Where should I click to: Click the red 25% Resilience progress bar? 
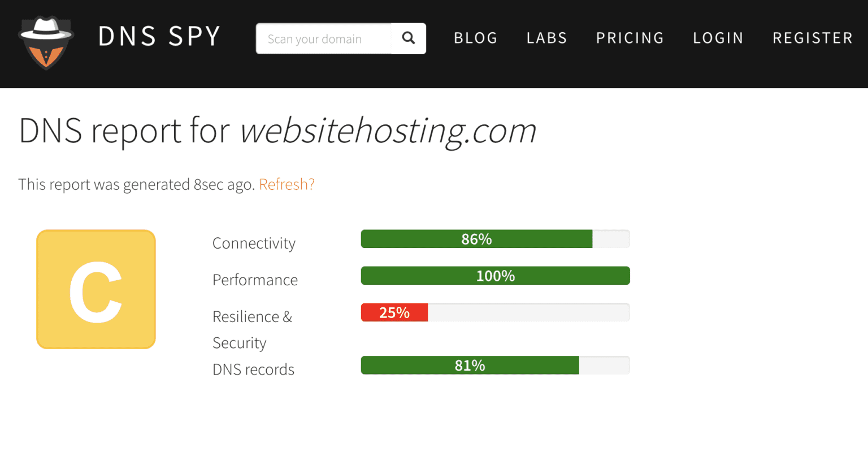click(394, 312)
